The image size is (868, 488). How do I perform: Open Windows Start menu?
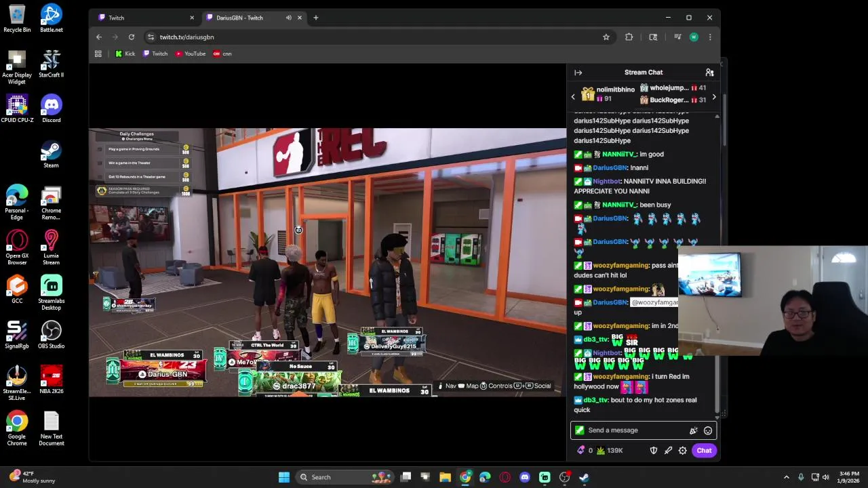pos(284,477)
